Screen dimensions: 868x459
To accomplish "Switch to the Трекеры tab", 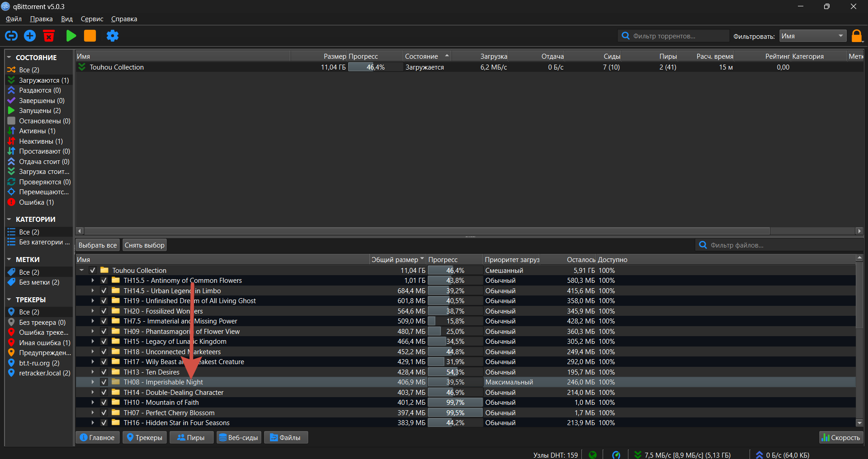I will (144, 437).
